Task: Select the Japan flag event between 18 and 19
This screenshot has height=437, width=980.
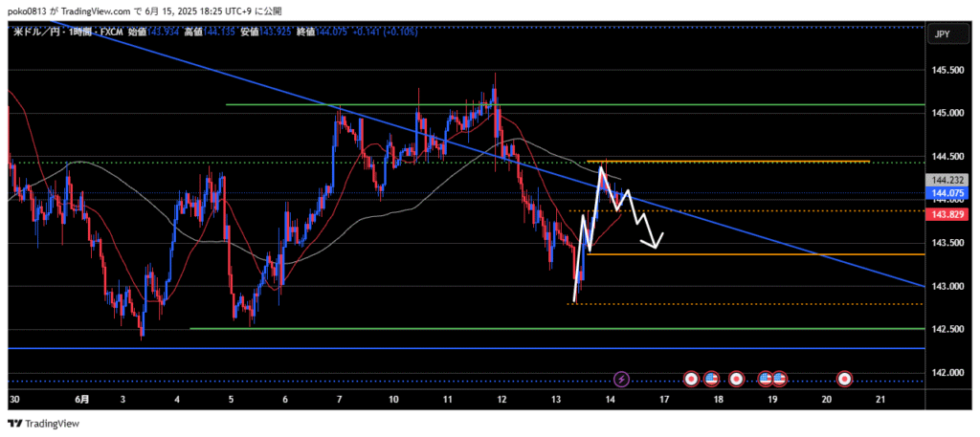Action: pos(736,380)
